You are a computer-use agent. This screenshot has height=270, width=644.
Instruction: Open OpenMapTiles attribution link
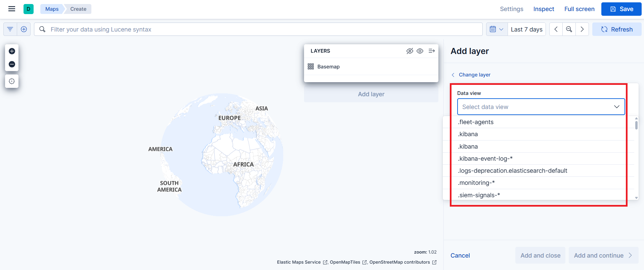tap(348, 262)
